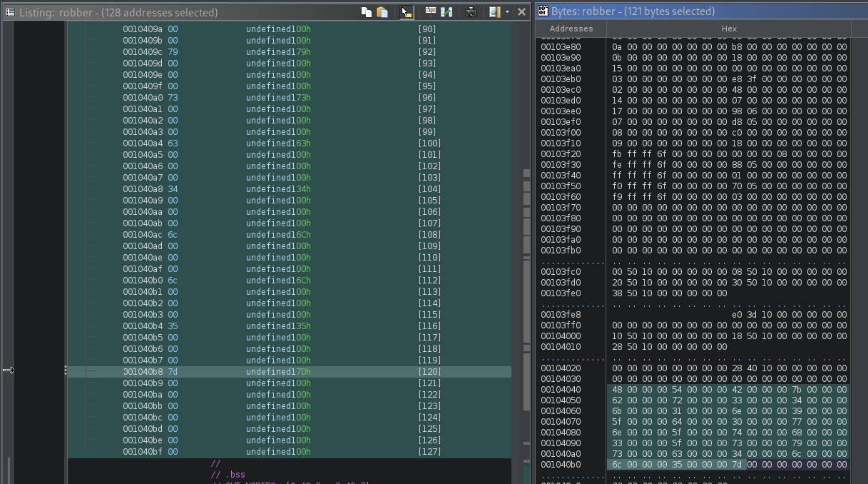The image size is (868, 484).
Task: Click array index [120] in Listing
Action: coord(429,372)
